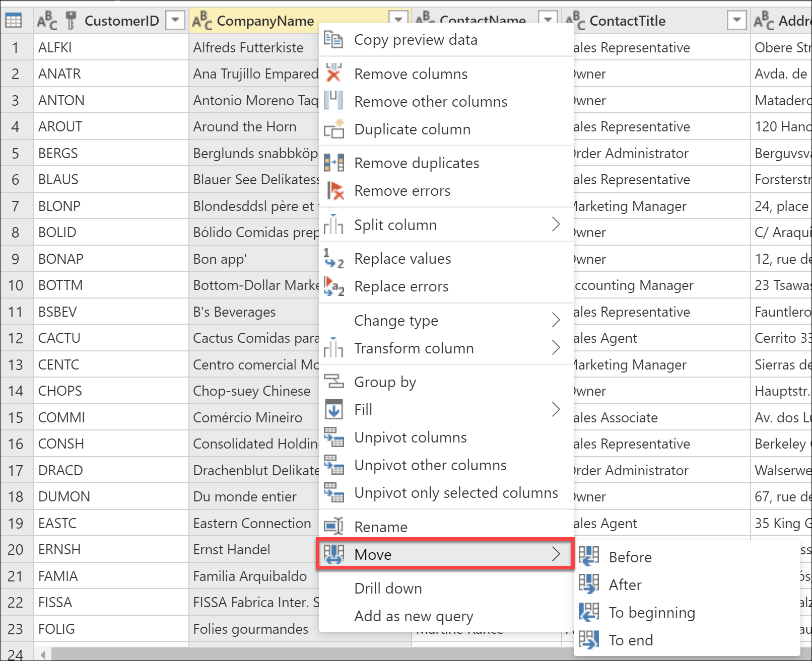Click the Fill down icon
The width and height of the screenshot is (812, 661).
coord(333,409)
